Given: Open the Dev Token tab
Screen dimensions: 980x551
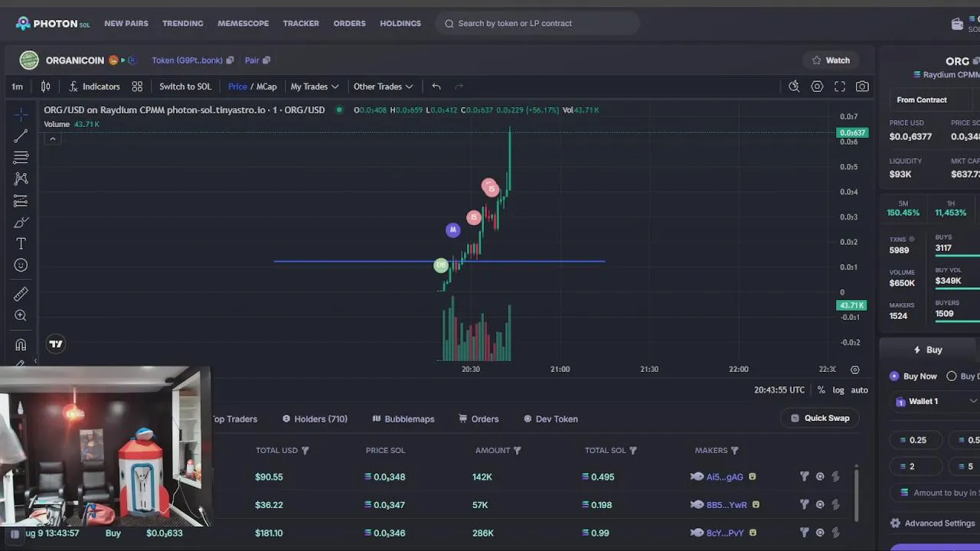Looking at the screenshot, I should tap(550, 419).
